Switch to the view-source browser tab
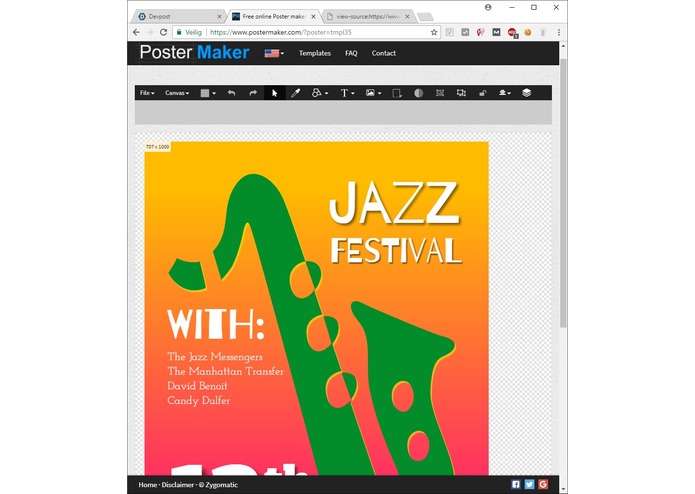The width and height of the screenshot is (695, 494). click(x=368, y=16)
